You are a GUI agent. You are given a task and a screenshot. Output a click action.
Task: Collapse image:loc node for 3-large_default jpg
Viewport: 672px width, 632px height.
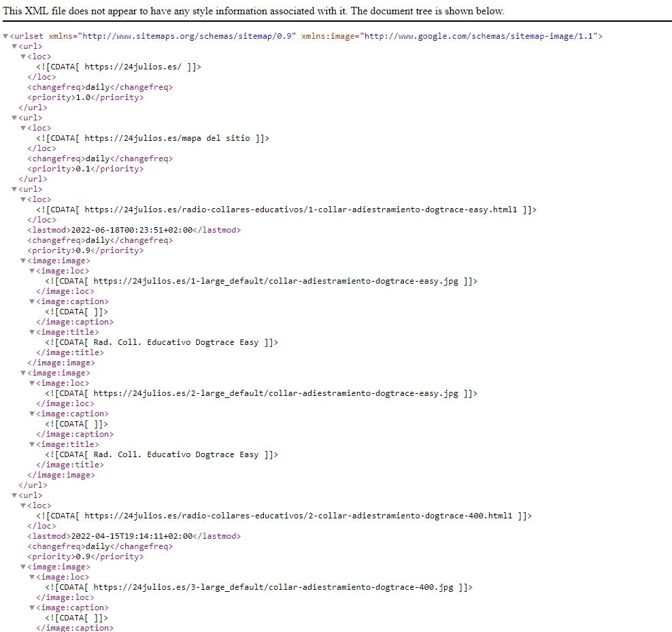point(32,577)
